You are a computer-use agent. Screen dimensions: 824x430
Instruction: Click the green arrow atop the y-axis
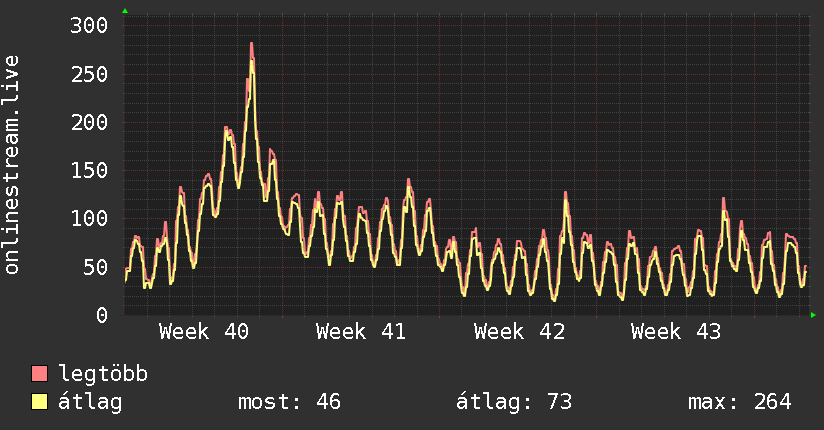[125, 11]
